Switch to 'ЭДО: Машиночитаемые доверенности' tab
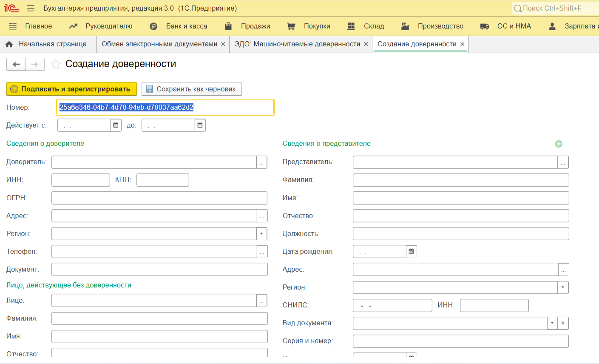 pyautogui.click(x=297, y=44)
